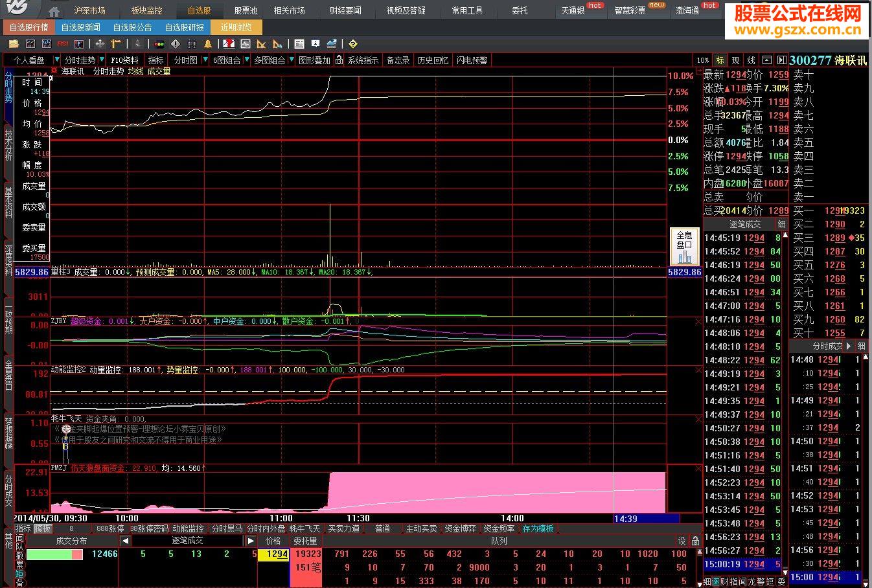Toggle the 标 display mode button
Viewport: 872px width, 588px height.
click(720, 60)
